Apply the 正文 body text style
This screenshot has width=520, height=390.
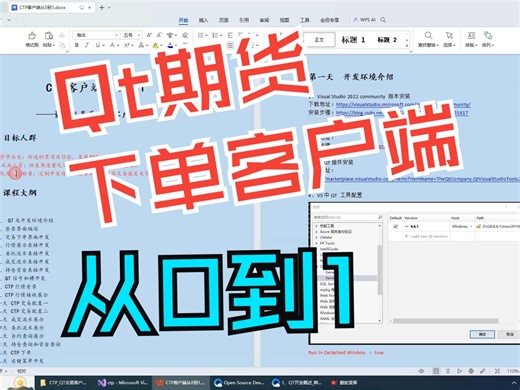tap(319, 40)
